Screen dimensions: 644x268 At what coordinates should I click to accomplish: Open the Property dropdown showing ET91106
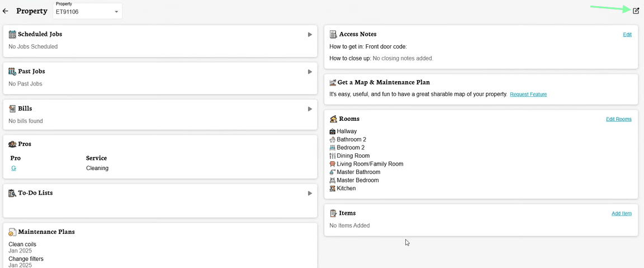coord(88,11)
